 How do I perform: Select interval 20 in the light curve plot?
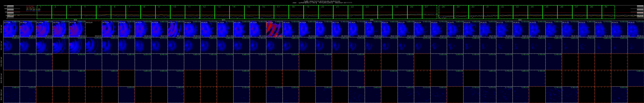click(x=326, y=12)
